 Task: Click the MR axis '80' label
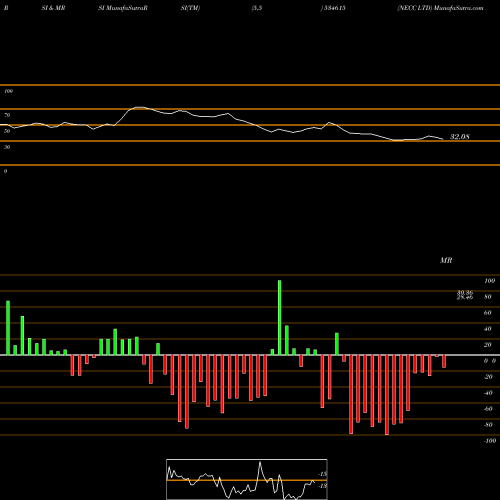pos(488,297)
